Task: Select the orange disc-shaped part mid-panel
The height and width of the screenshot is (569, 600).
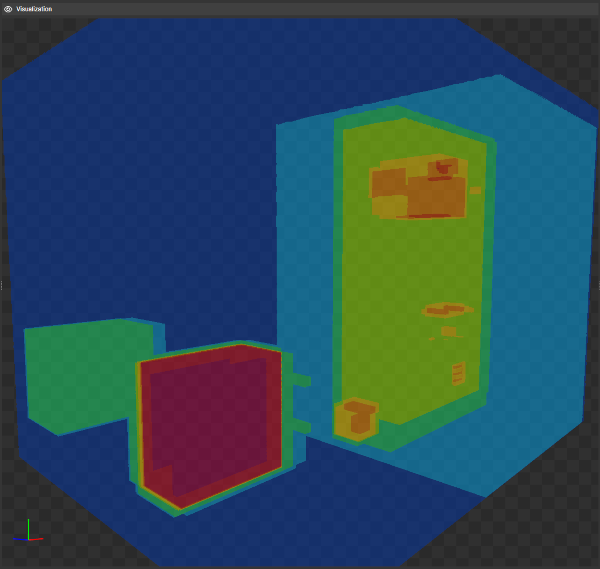Action: [x=446, y=310]
